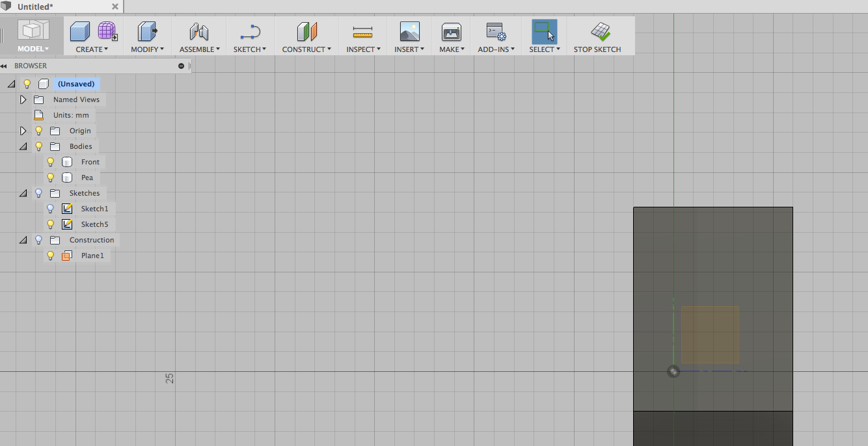The image size is (868, 446).
Task: Open the MODEL workspace dropdown
Action: click(33, 48)
